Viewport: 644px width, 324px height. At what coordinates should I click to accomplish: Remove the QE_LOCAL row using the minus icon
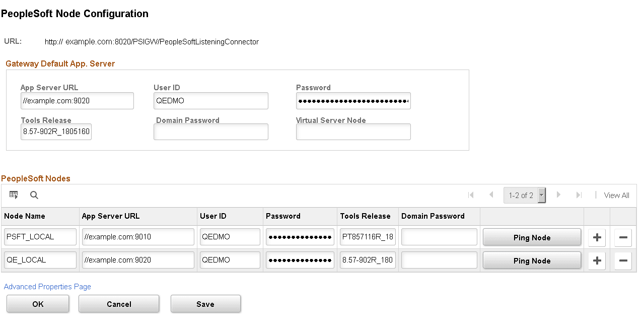click(x=623, y=261)
